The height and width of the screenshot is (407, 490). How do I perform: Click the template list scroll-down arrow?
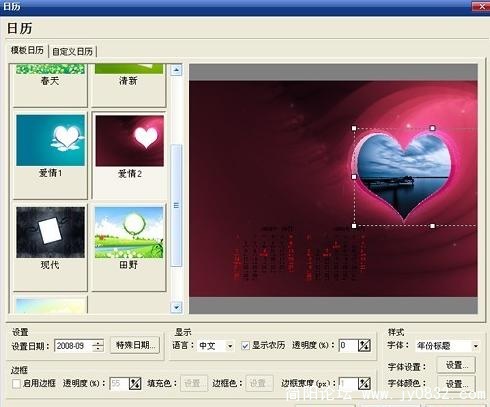click(176, 307)
